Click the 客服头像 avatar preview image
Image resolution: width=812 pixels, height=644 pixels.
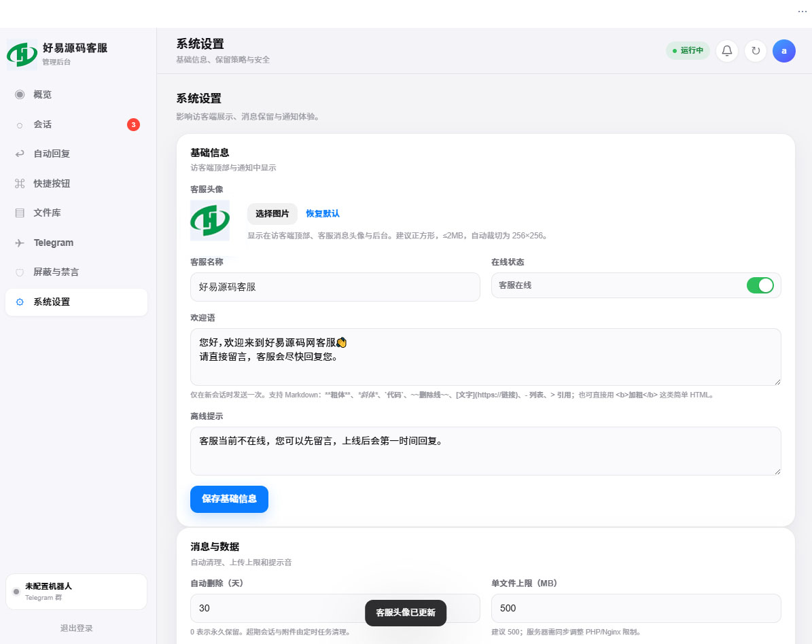(x=210, y=221)
